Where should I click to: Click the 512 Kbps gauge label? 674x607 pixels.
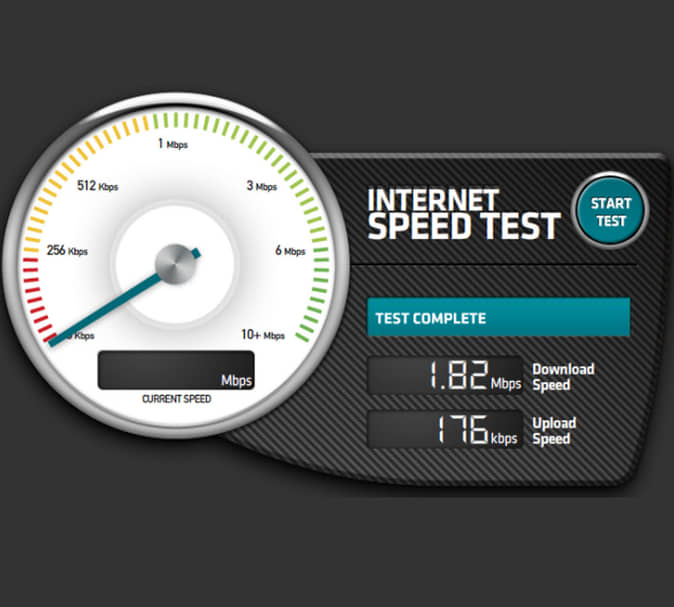(97, 186)
